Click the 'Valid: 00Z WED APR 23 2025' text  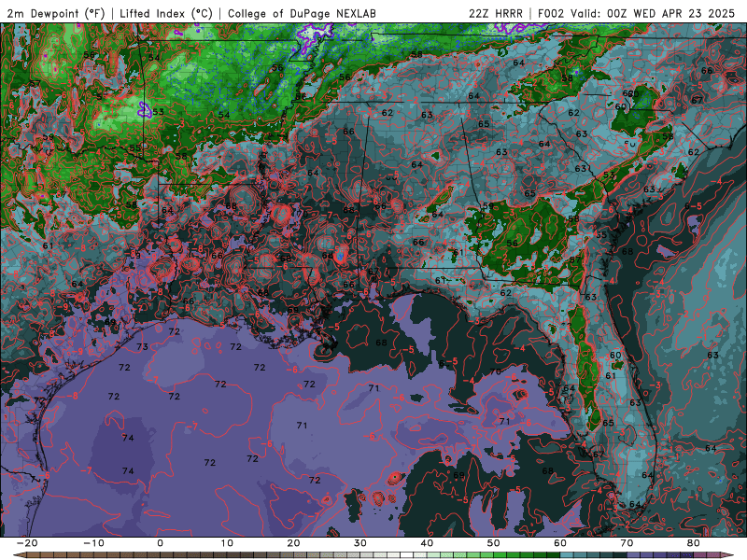(x=653, y=13)
